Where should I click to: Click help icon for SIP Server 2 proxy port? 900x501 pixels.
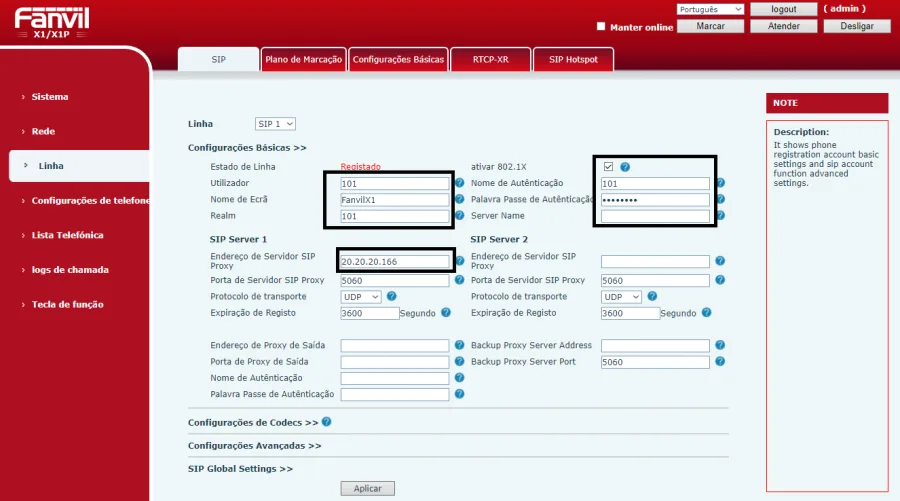(x=720, y=280)
